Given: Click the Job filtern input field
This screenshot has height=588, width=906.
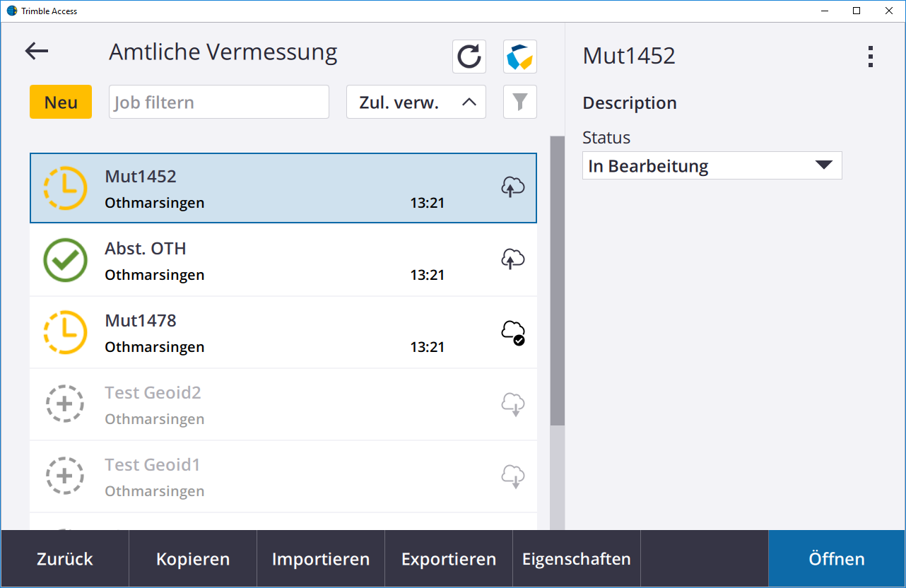Looking at the screenshot, I should point(219,102).
